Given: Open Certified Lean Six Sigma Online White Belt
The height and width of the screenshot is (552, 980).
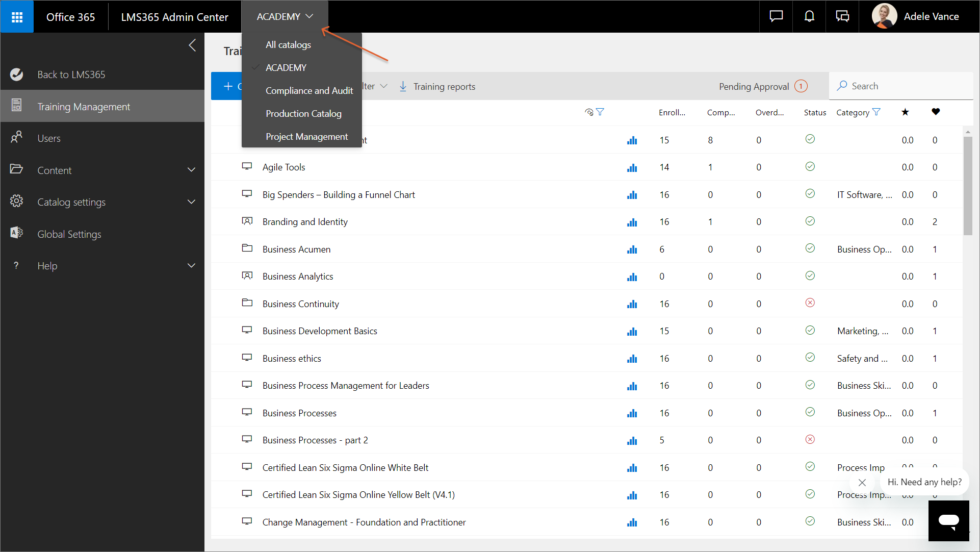Looking at the screenshot, I should click(x=345, y=468).
